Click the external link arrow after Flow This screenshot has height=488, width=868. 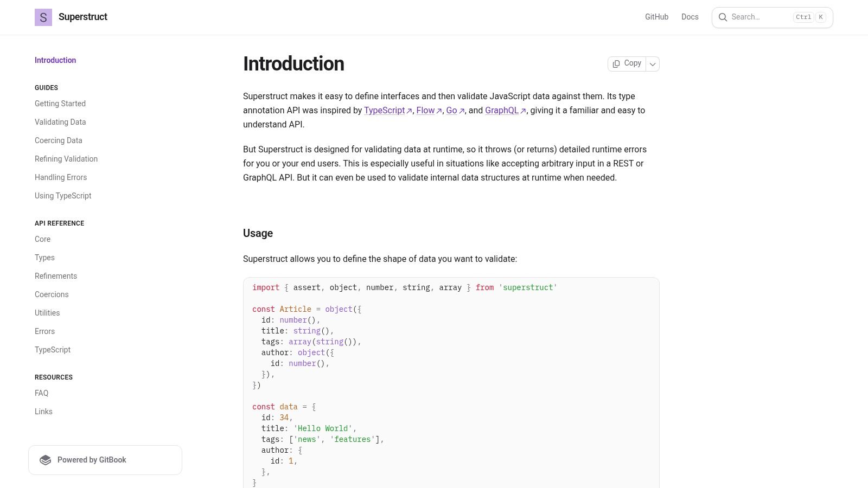point(438,111)
